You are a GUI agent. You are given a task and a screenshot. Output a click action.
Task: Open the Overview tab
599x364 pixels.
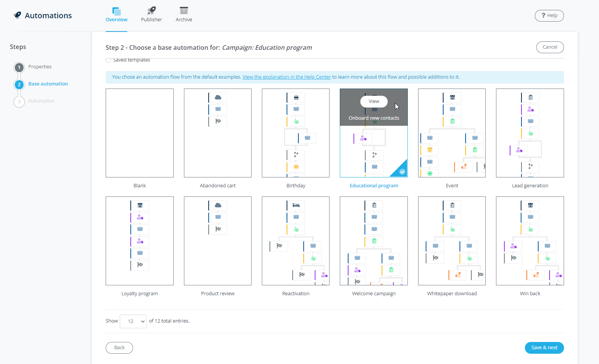pos(116,15)
